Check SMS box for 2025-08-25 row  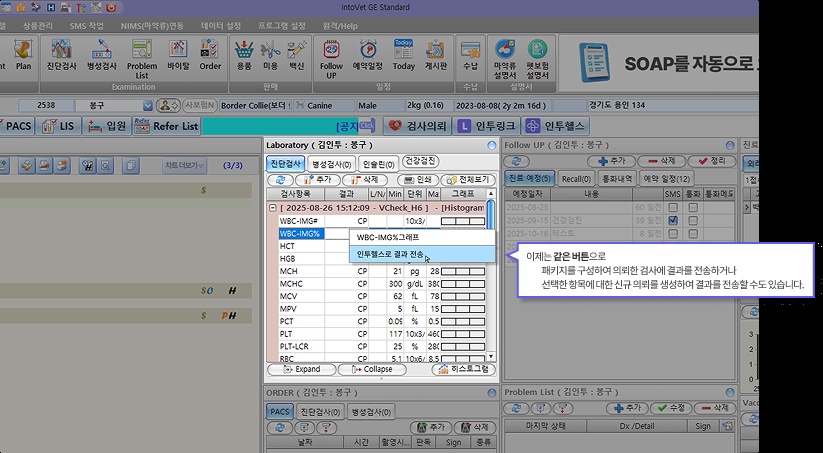pyautogui.click(x=673, y=207)
